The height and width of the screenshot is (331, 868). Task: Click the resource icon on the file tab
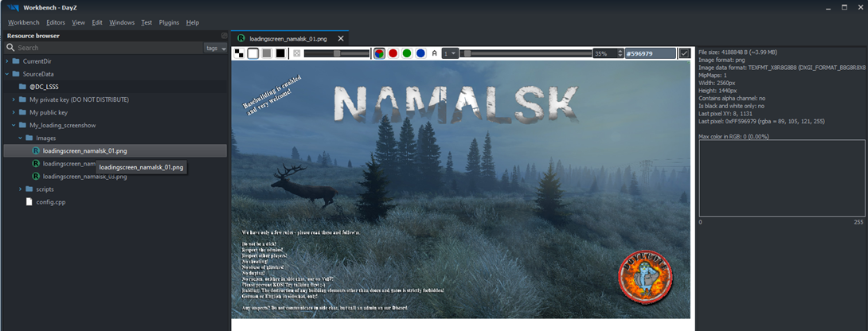click(x=241, y=39)
